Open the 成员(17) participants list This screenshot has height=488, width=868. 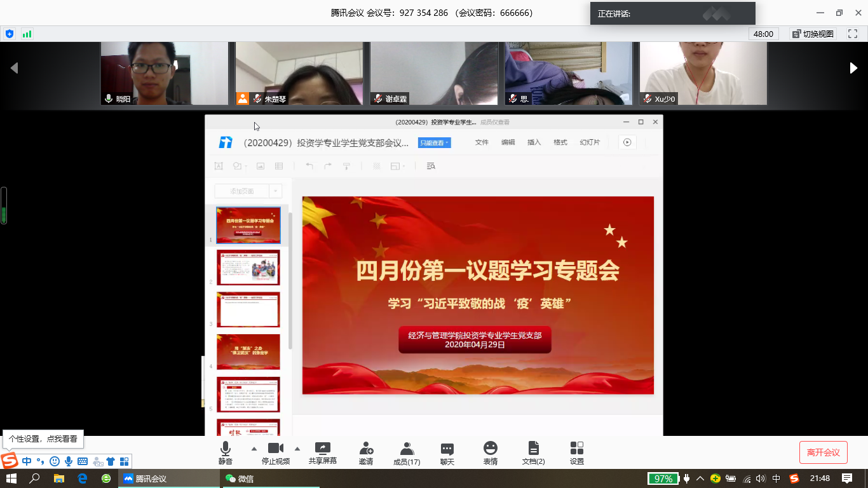tap(407, 452)
